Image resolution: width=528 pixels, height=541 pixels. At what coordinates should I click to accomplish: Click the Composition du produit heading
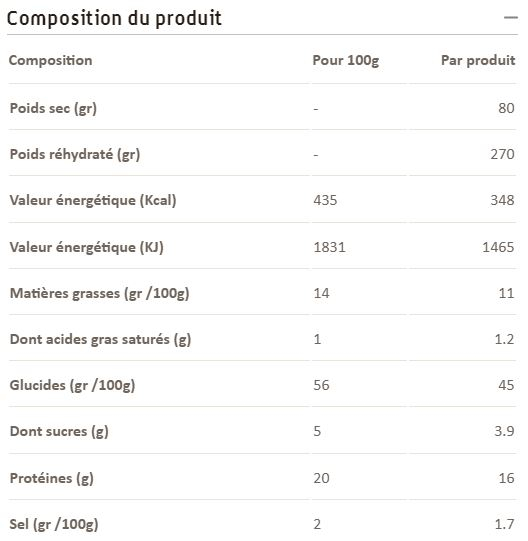click(x=114, y=19)
